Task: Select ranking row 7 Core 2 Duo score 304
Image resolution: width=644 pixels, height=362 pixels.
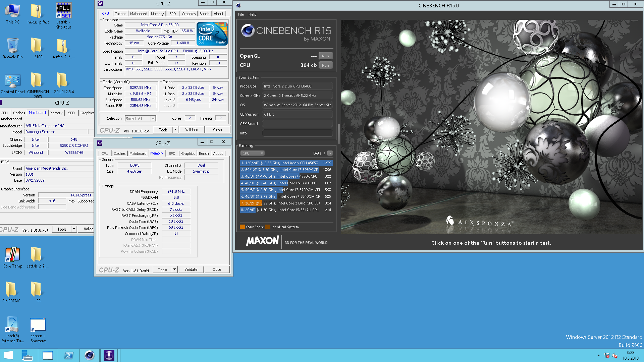Action: coord(286,203)
